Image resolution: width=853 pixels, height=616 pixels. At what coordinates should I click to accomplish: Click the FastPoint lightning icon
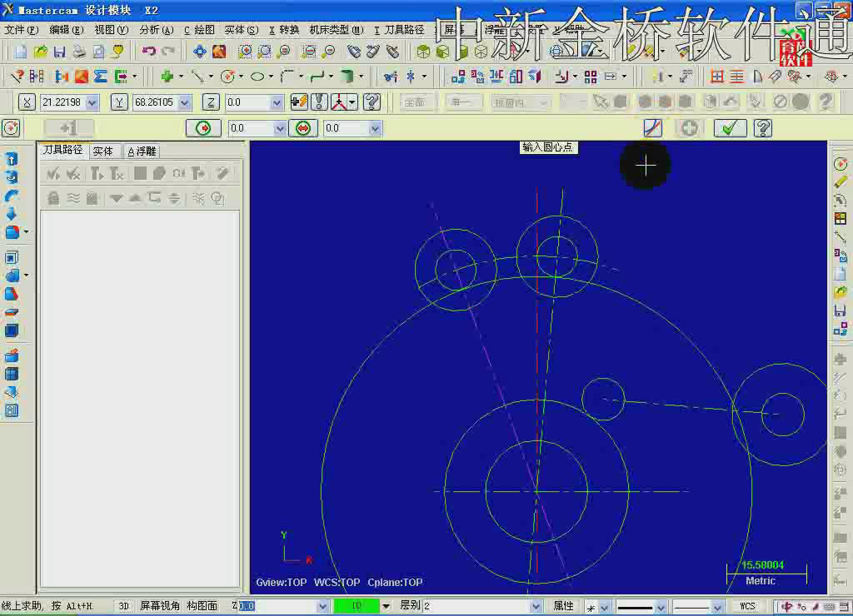pyautogui.click(x=299, y=102)
